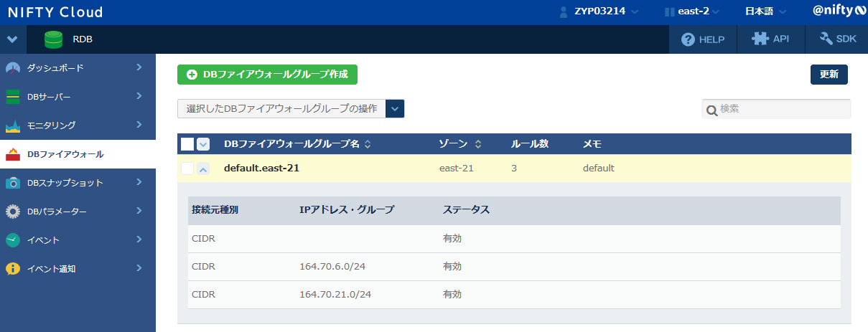This screenshot has width=868, height=332.
Task: Click the DB Snapshot camera icon
Action: [x=13, y=183]
